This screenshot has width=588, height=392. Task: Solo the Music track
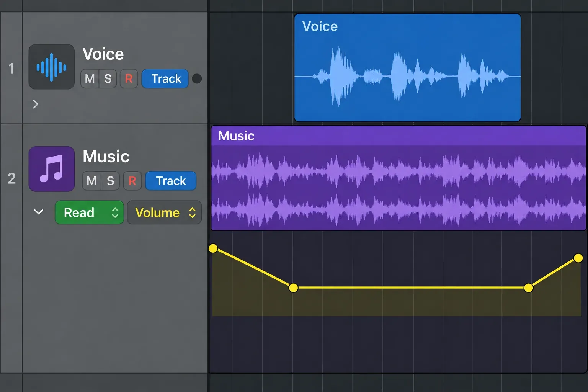pos(110,181)
